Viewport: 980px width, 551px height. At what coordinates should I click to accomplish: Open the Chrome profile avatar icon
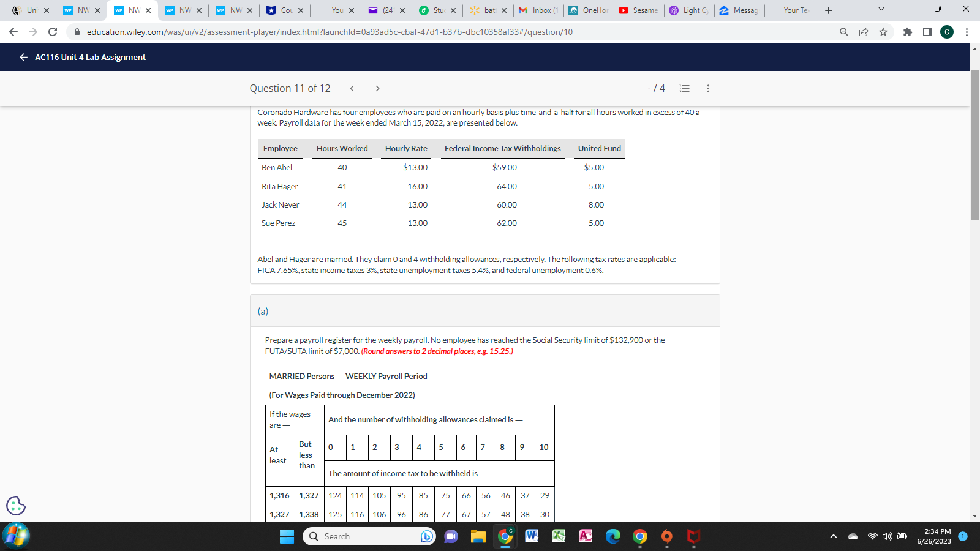948,32
